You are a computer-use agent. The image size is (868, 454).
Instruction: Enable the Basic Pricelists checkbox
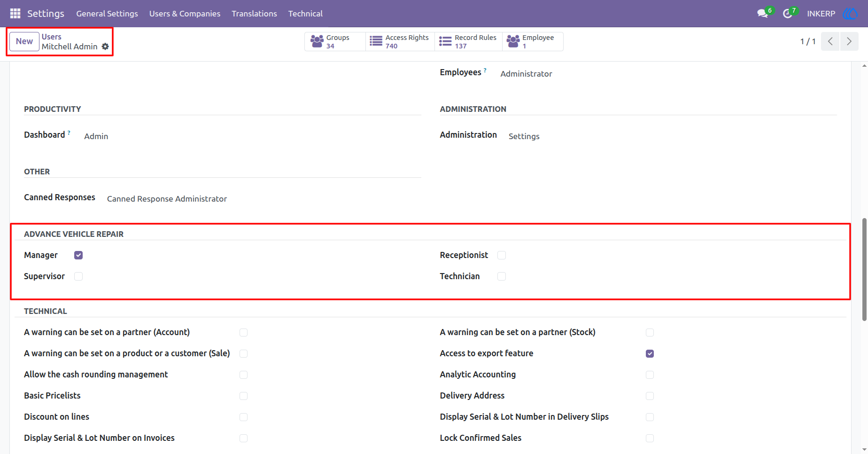point(243,396)
